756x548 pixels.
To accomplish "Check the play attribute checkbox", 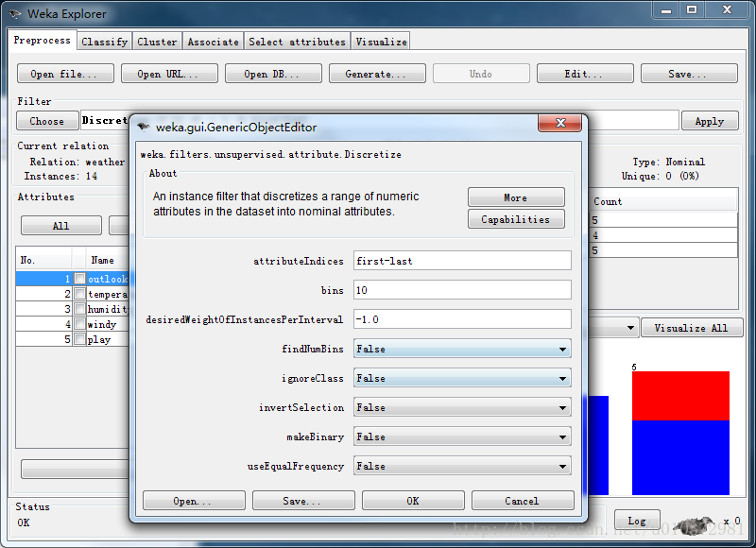I will pyautogui.click(x=79, y=339).
